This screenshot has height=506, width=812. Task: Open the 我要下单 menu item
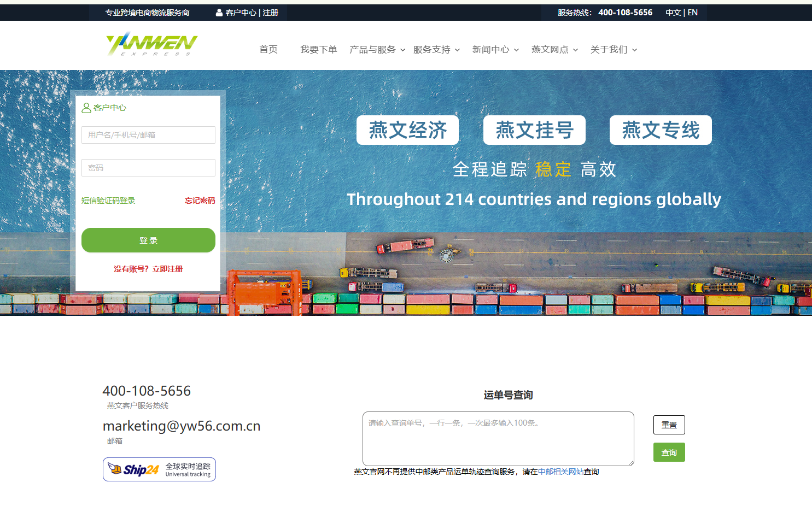pyautogui.click(x=319, y=50)
